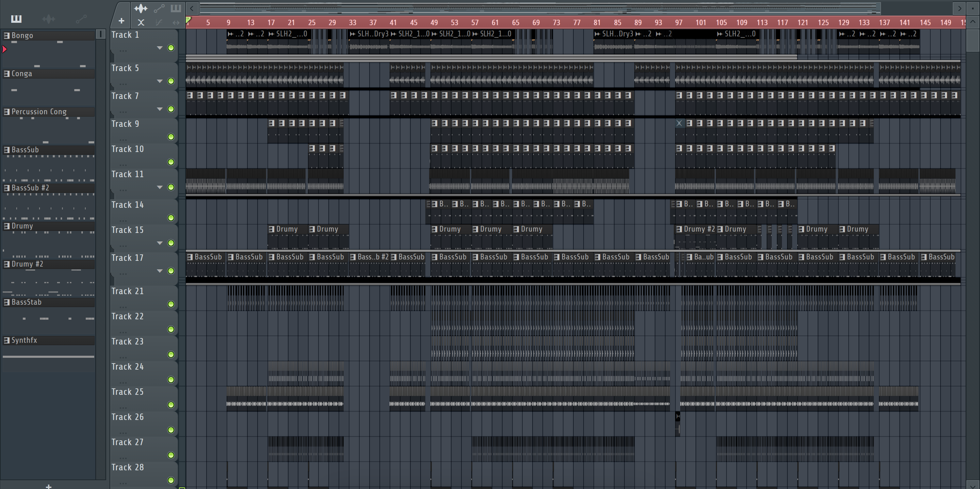This screenshot has height=489, width=980.
Task: Click the pattern icon beside Synthfx
Action: 6,340
